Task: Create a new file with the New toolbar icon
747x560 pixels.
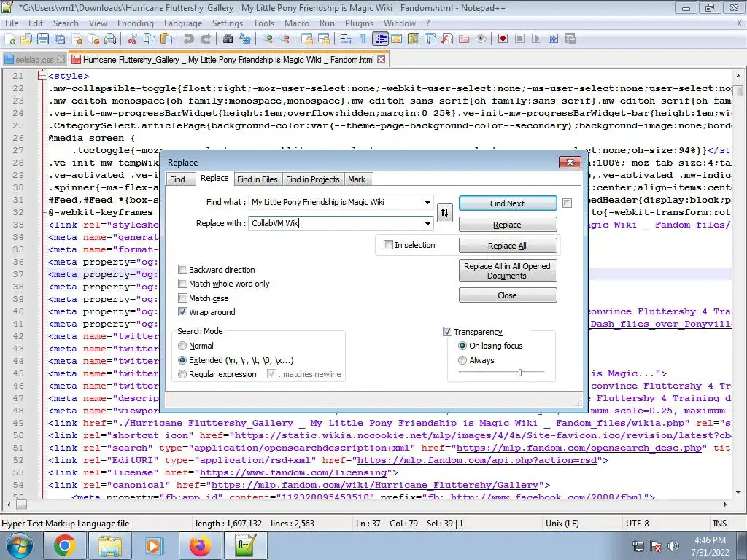Action: pos(10,39)
